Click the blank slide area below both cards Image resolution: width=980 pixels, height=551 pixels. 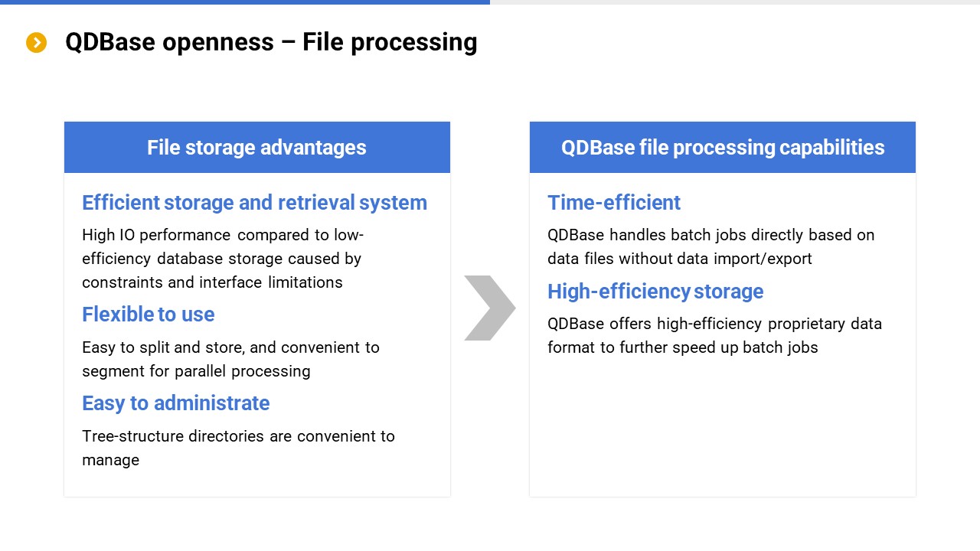[490, 524]
